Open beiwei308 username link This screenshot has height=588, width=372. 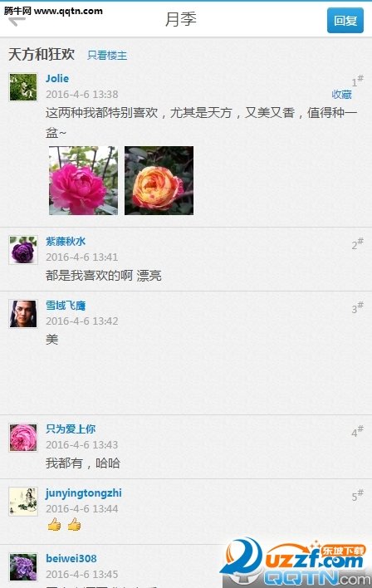[71, 558]
